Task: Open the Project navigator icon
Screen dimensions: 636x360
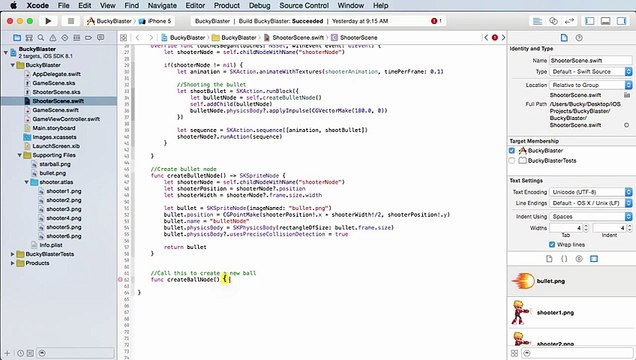Action: point(17,38)
